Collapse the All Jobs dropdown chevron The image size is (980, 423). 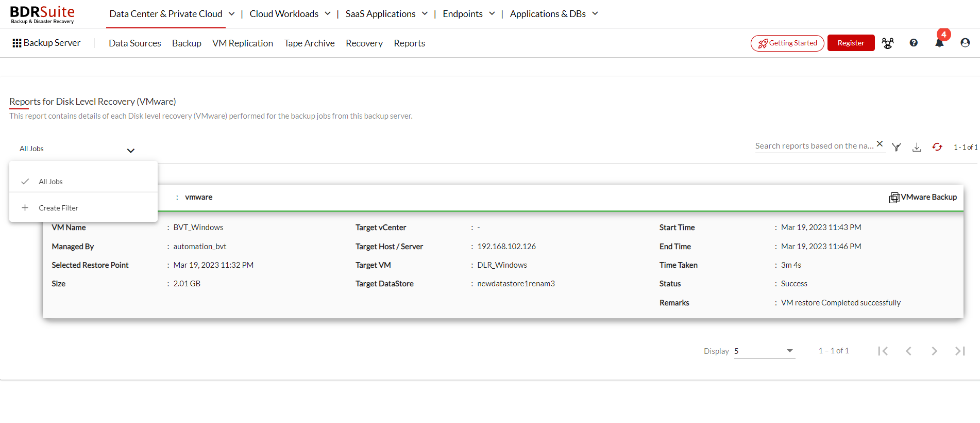click(131, 151)
